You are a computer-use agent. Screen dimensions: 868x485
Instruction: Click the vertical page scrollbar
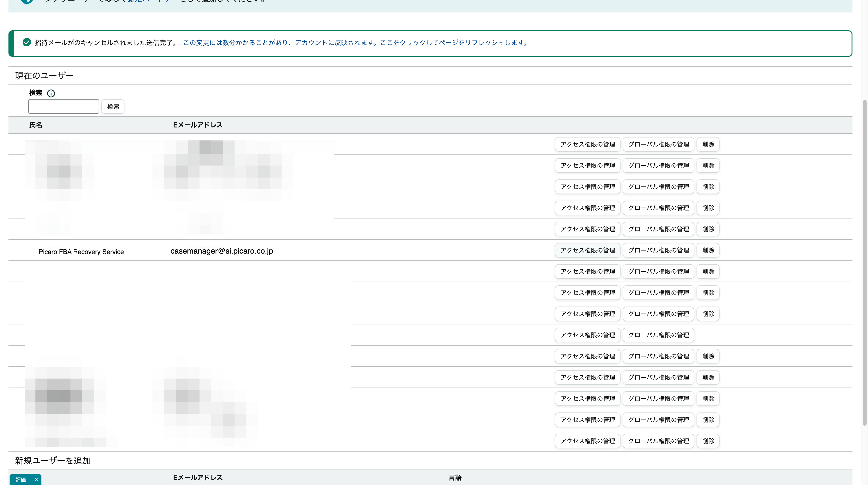point(865,263)
